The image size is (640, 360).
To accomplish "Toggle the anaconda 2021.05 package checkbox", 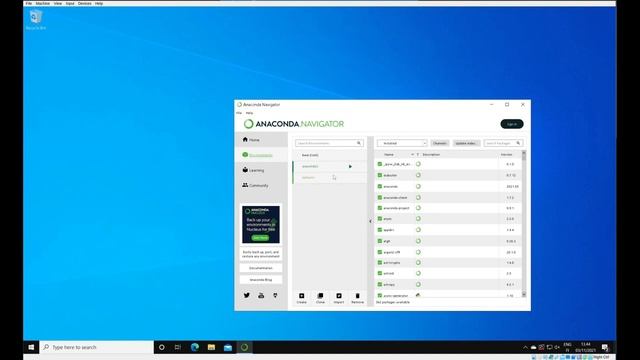I will (380, 186).
